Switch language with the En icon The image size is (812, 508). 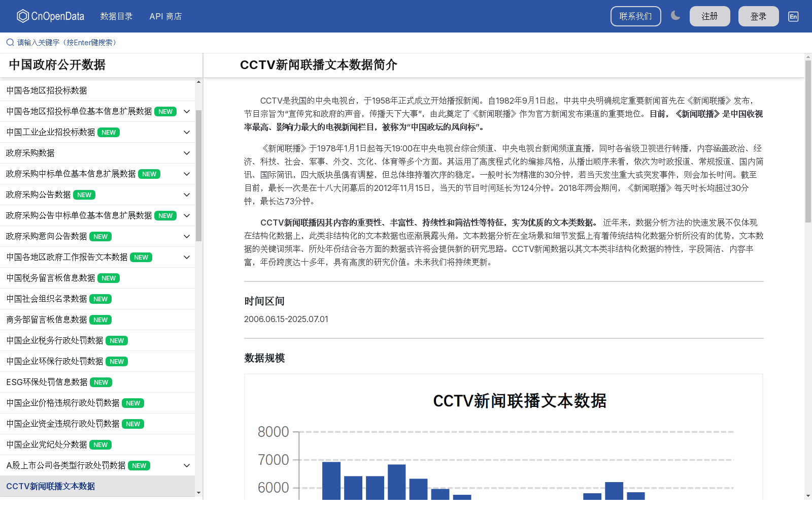tap(793, 16)
